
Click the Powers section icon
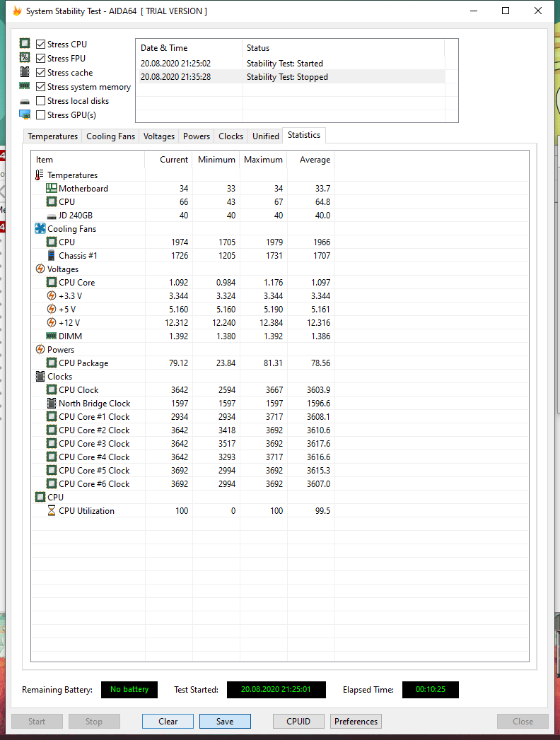tap(40, 349)
